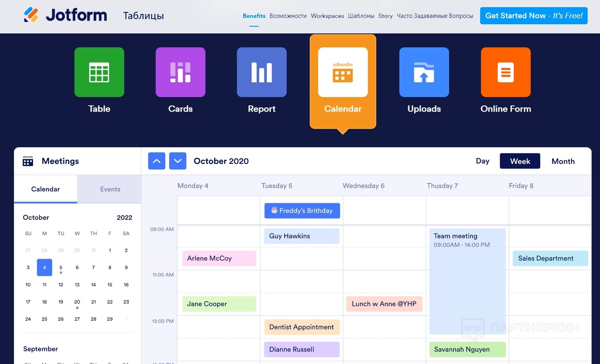The image size is (600, 364).
Task: Open Часто Задаваемые Вопросы link
Action: [435, 16]
